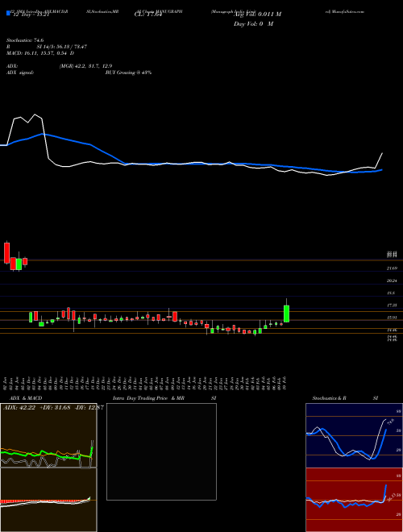Viewport: 403px width, 532px height.
Task: Select the "Stochastics: 74.6" reading
Action: coord(25,39)
